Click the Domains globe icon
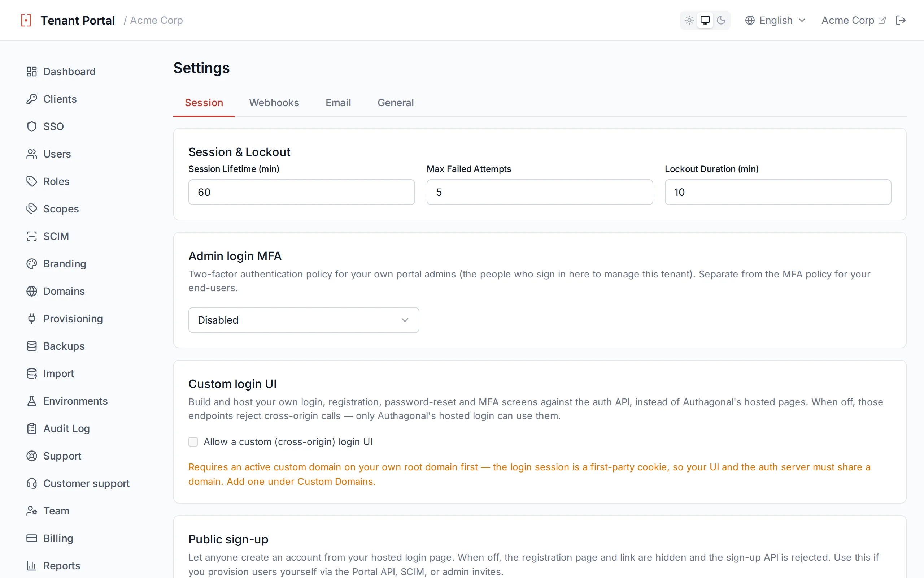The image size is (924, 578). coord(32,291)
